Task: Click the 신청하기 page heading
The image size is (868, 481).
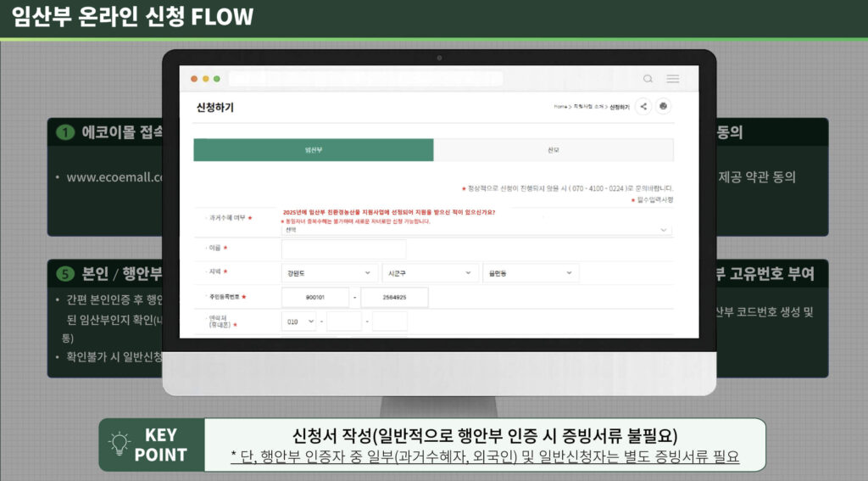Action: [x=214, y=108]
